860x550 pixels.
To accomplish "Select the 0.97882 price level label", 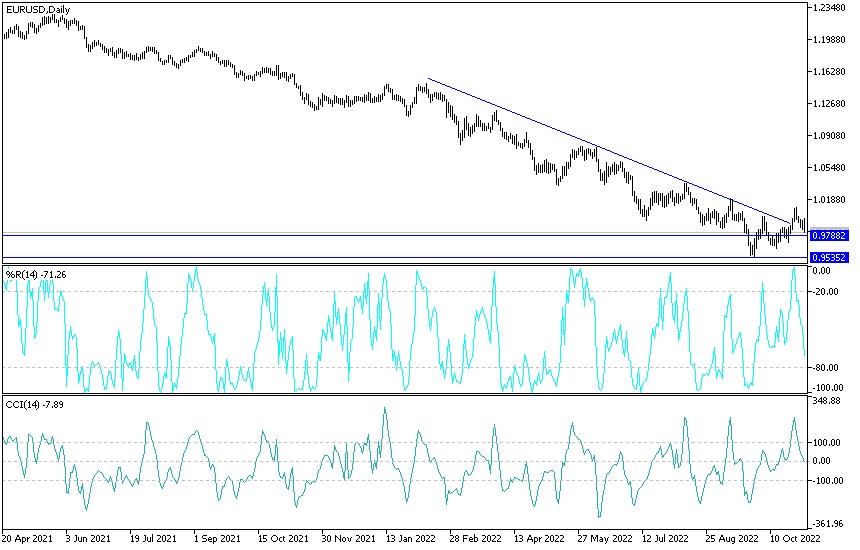I will click(x=829, y=235).
